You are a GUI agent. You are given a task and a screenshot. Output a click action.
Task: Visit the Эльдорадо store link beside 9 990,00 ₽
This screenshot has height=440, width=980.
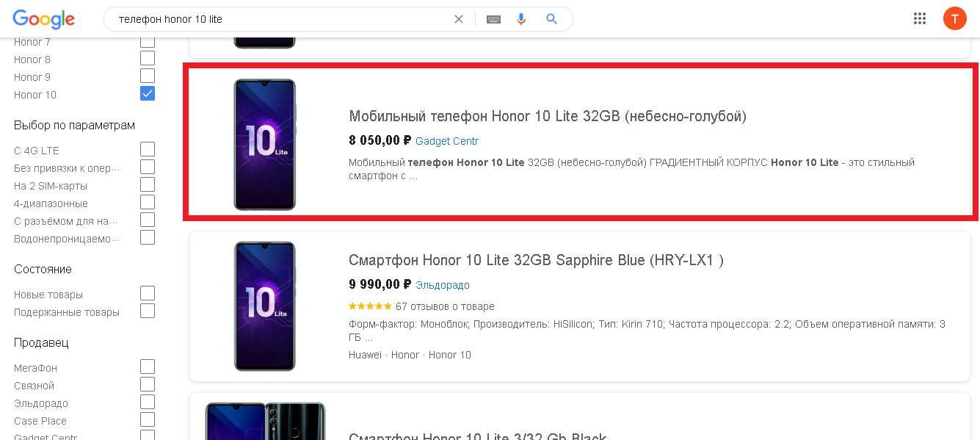443,285
